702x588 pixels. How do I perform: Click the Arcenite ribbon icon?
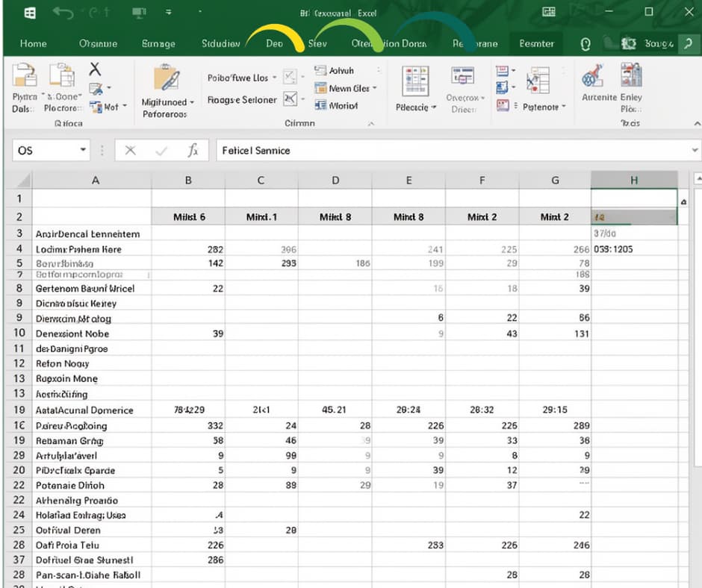(x=593, y=76)
